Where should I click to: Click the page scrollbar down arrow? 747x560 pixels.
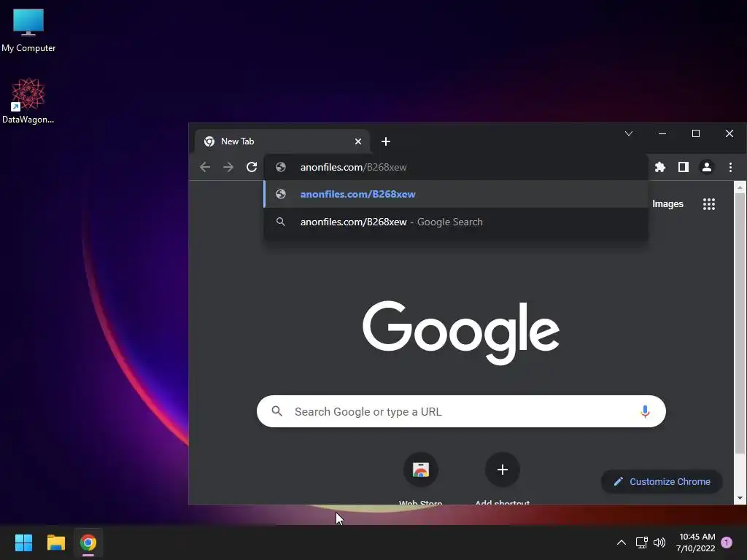point(740,498)
